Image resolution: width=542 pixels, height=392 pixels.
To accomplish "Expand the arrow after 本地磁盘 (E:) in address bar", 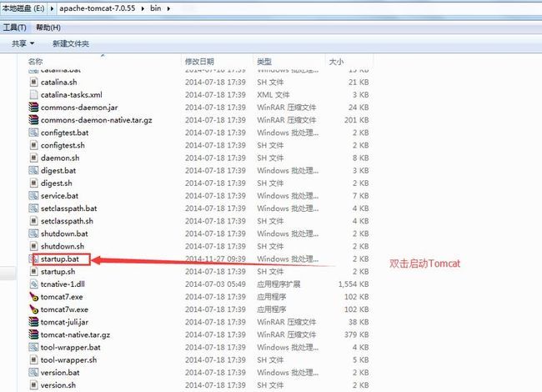I will tap(52, 8).
